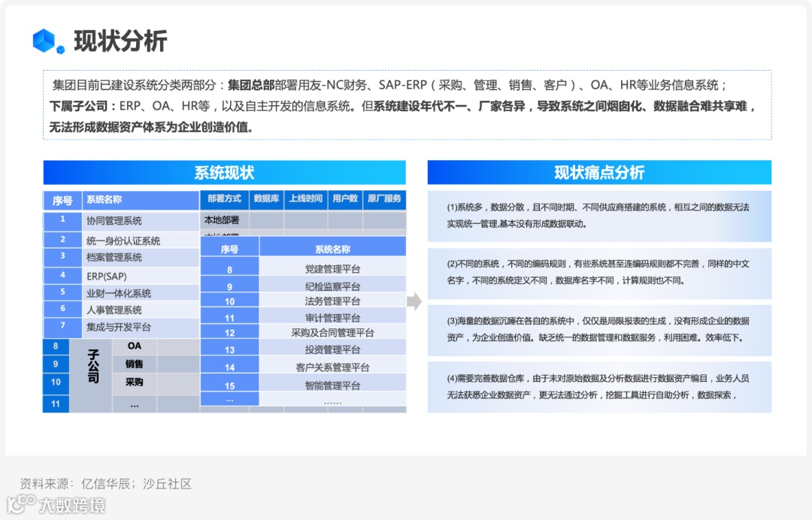812x520 pixels.
Task: Click the 集成与开发平台 row
Action: click(121, 327)
